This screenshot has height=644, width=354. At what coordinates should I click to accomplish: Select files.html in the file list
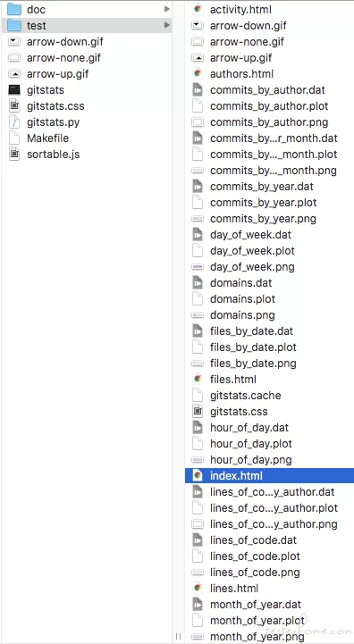pos(233,380)
